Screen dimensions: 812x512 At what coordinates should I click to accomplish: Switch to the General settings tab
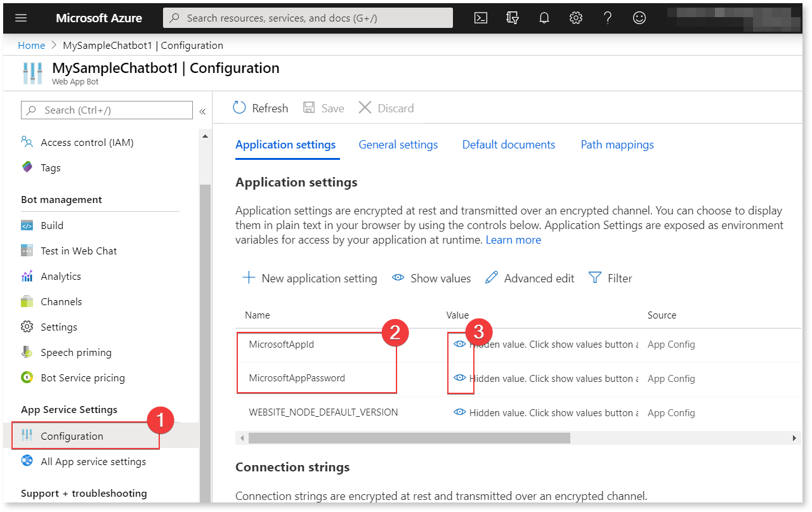click(398, 145)
